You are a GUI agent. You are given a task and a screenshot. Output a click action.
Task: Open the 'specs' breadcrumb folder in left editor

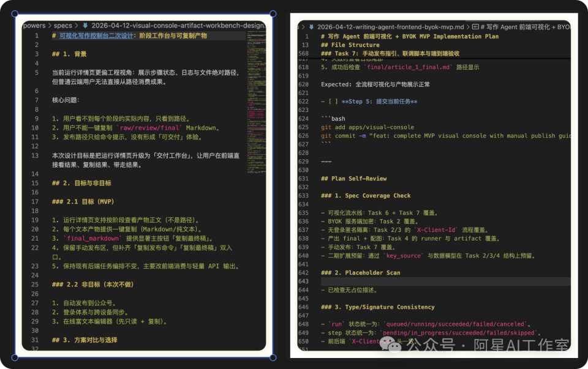pyautogui.click(x=62, y=26)
